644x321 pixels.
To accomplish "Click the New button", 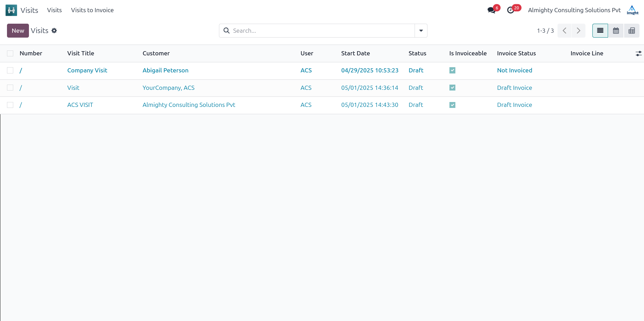I will coord(18,31).
